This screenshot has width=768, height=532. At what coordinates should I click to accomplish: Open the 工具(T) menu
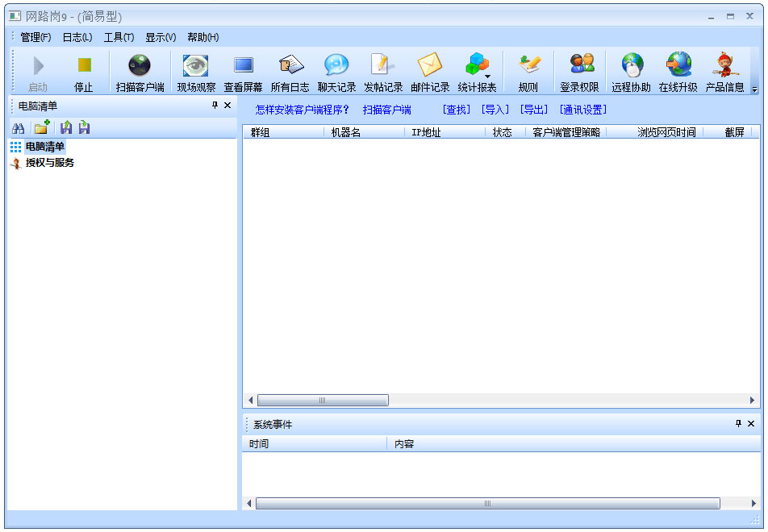coord(119,37)
